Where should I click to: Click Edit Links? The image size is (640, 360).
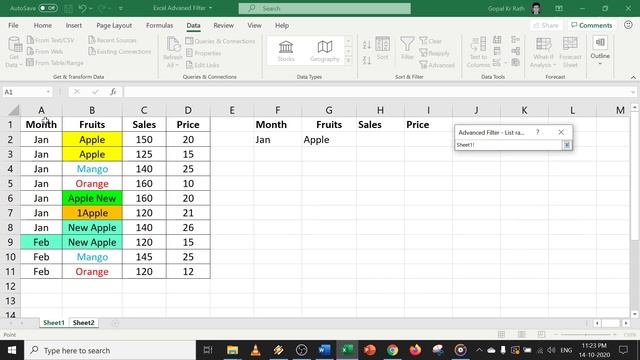pos(202,65)
